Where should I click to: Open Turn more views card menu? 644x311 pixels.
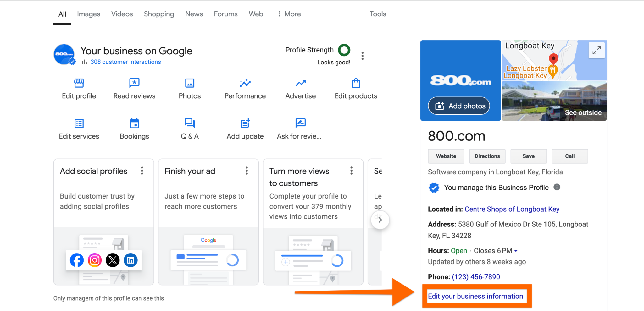[352, 171]
